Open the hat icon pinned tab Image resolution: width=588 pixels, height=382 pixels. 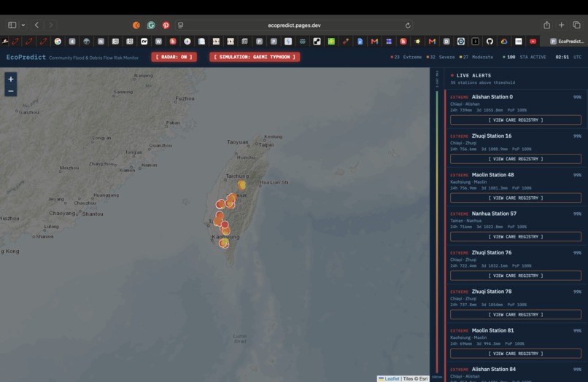click(5, 42)
